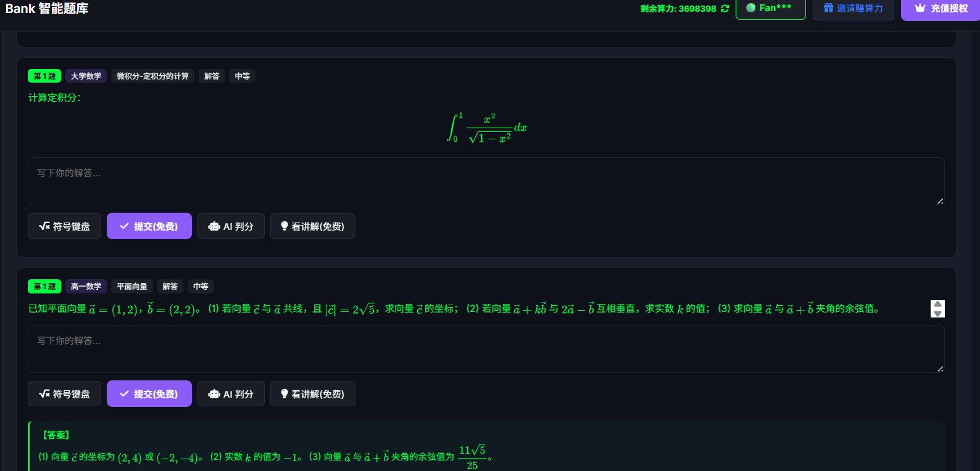Open 符号键盘 for the integral question
This screenshot has width=980, height=471.
pyautogui.click(x=64, y=226)
